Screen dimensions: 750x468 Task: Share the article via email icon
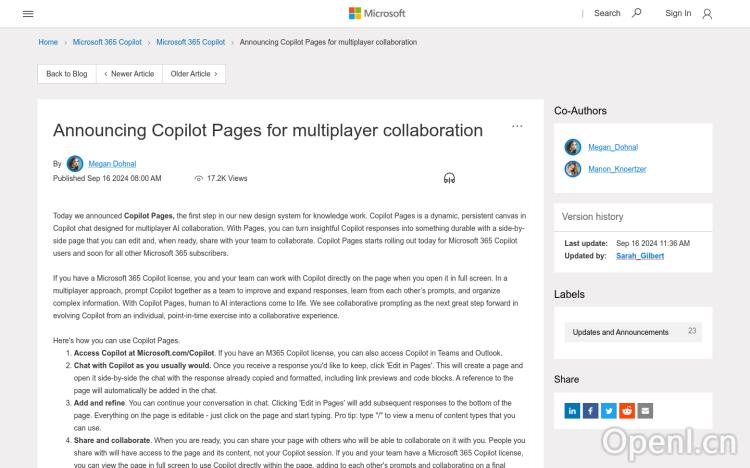click(x=645, y=410)
